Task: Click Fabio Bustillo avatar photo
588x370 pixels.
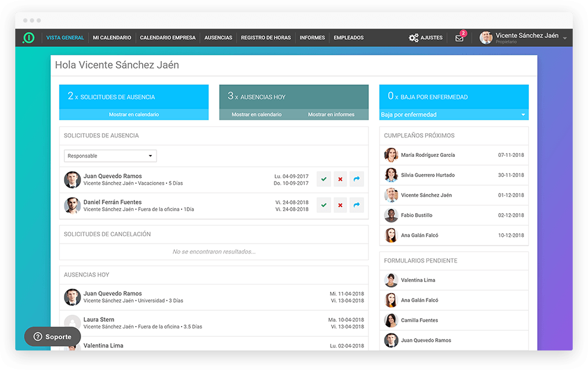Action: coord(391,215)
